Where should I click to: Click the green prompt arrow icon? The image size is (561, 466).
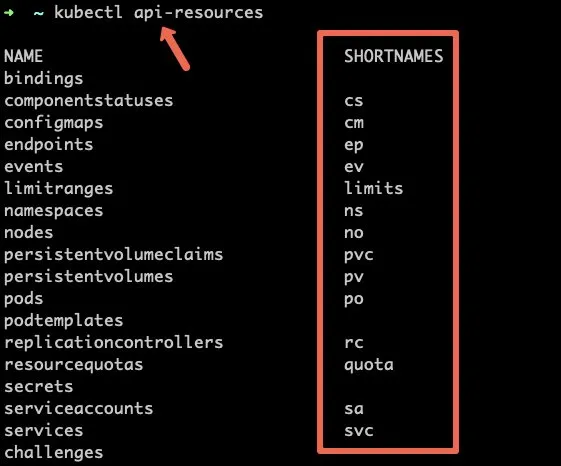[9, 13]
